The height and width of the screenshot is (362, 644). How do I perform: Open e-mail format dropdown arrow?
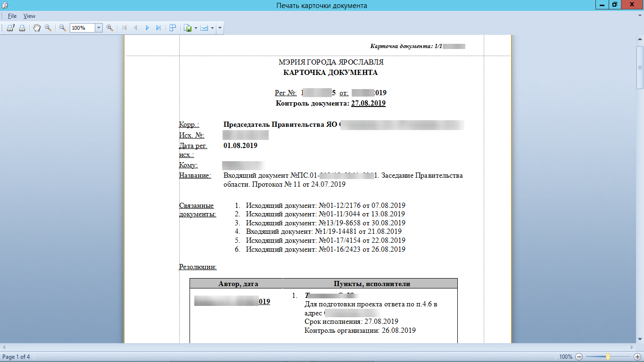pyautogui.click(x=212, y=28)
